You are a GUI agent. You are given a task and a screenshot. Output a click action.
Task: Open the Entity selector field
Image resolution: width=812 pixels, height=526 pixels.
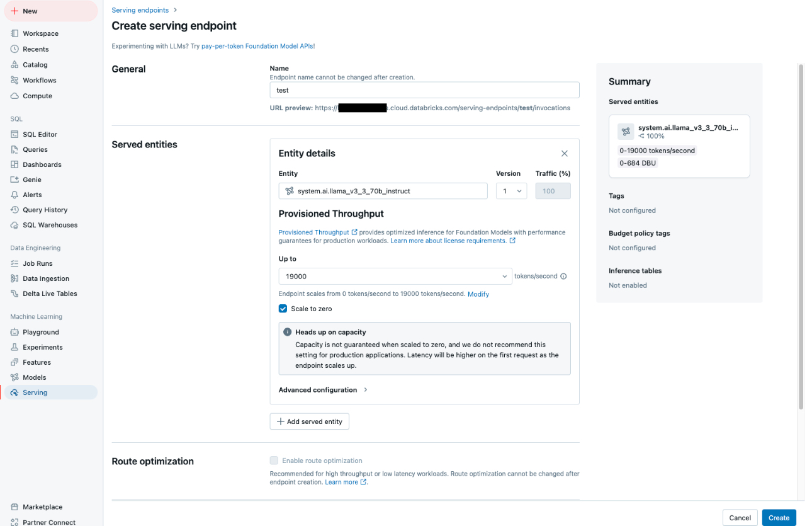coord(383,191)
